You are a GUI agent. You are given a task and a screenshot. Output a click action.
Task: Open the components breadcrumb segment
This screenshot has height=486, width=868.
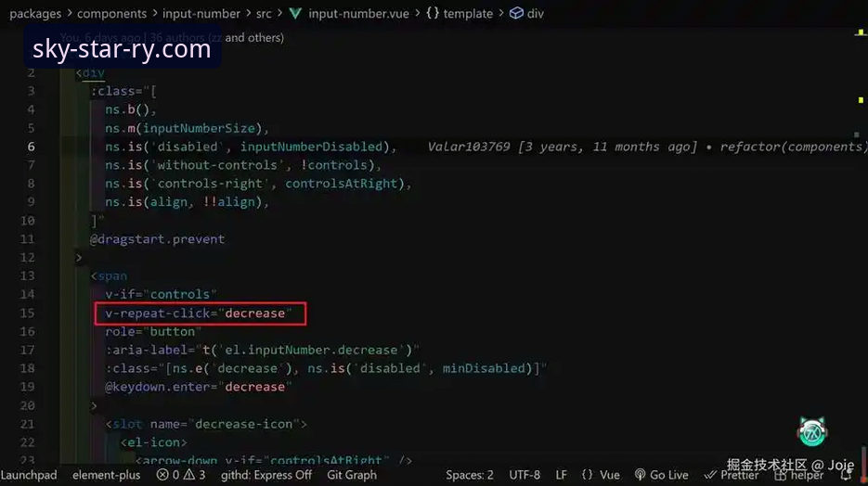111,13
